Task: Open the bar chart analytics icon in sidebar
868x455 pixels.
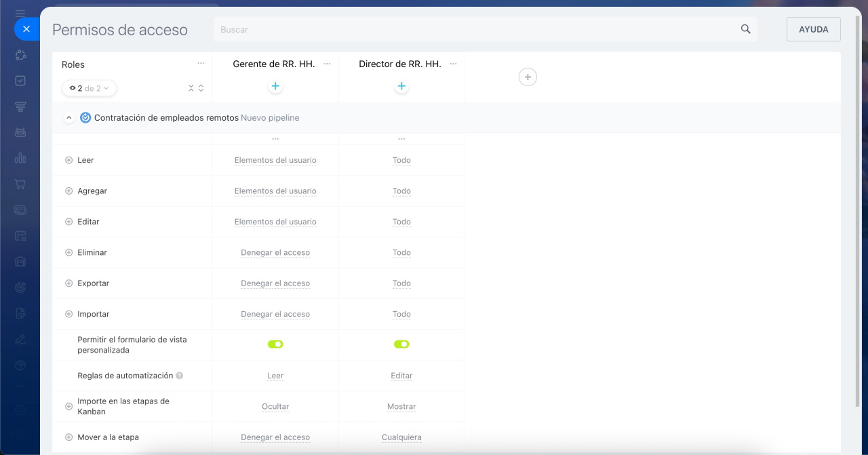Action: click(20, 158)
